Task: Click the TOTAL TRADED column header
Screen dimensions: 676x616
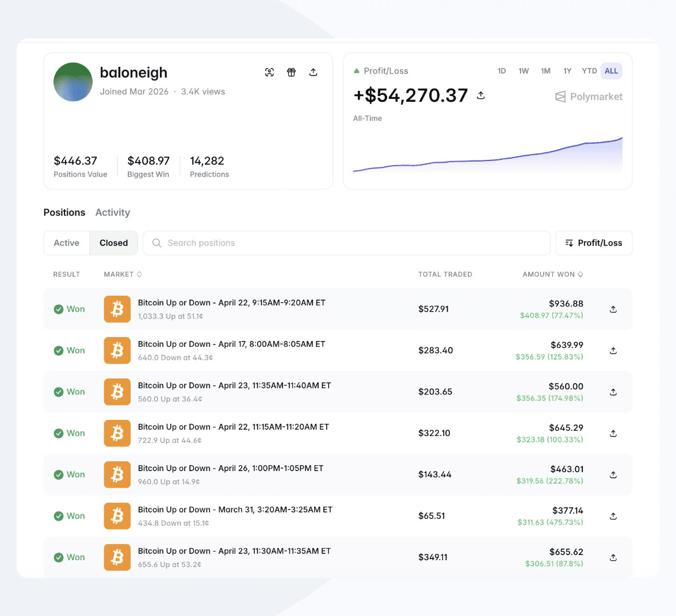Action: [x=445, y=274]
